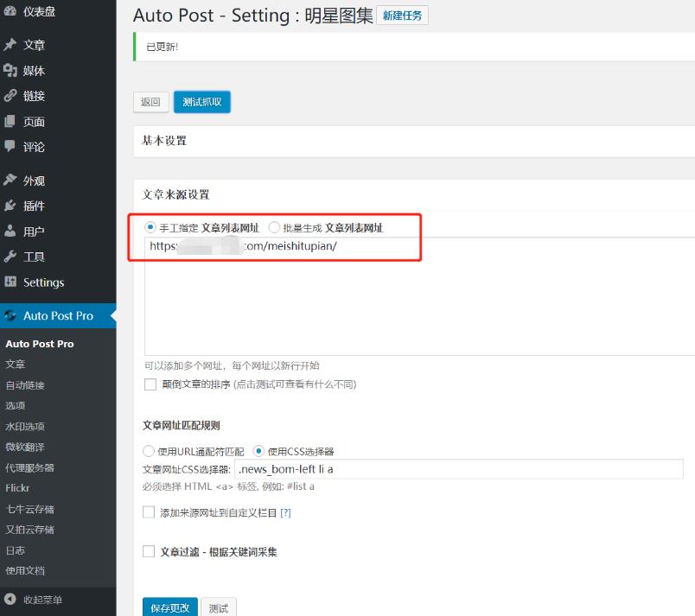Select 批量生成 文章列表网址 radio button

pos(274,228)
